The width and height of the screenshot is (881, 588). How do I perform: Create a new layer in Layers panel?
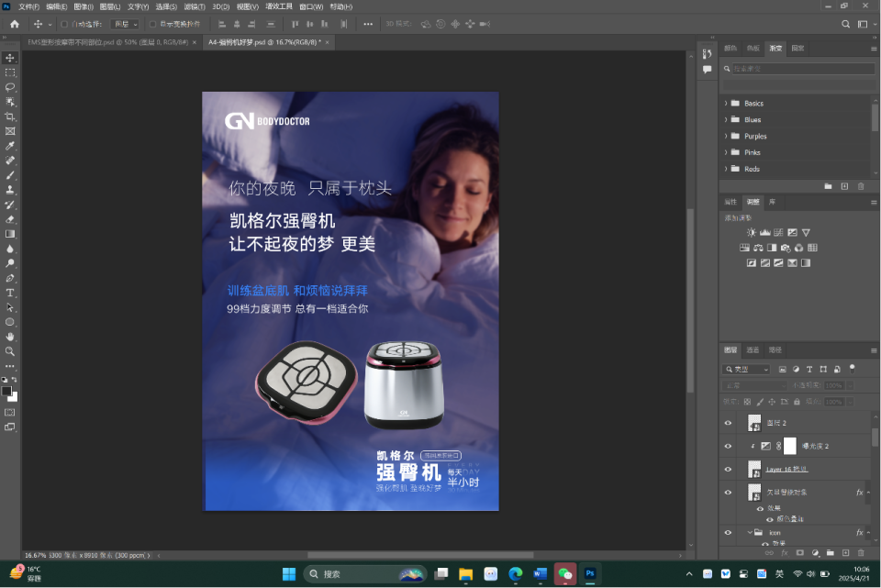click(845, 553)
